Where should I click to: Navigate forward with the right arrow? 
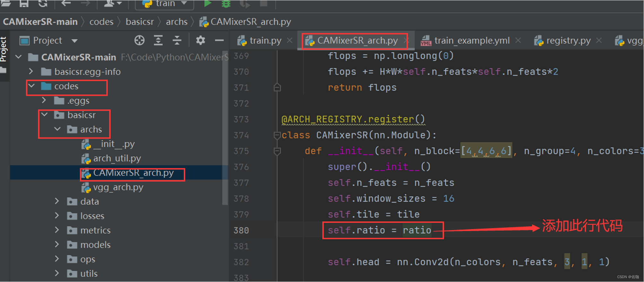pyautogui.click(x=85, y=4)
